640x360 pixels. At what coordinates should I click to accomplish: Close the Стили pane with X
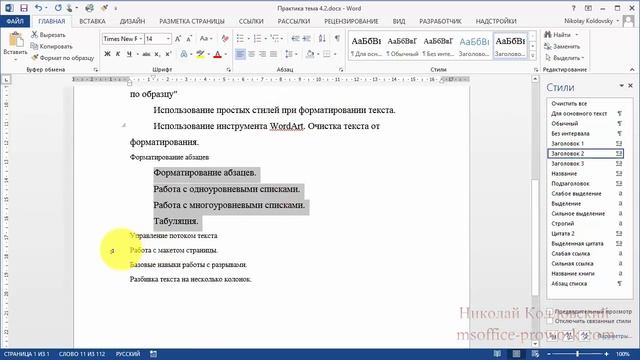point(630,86)
